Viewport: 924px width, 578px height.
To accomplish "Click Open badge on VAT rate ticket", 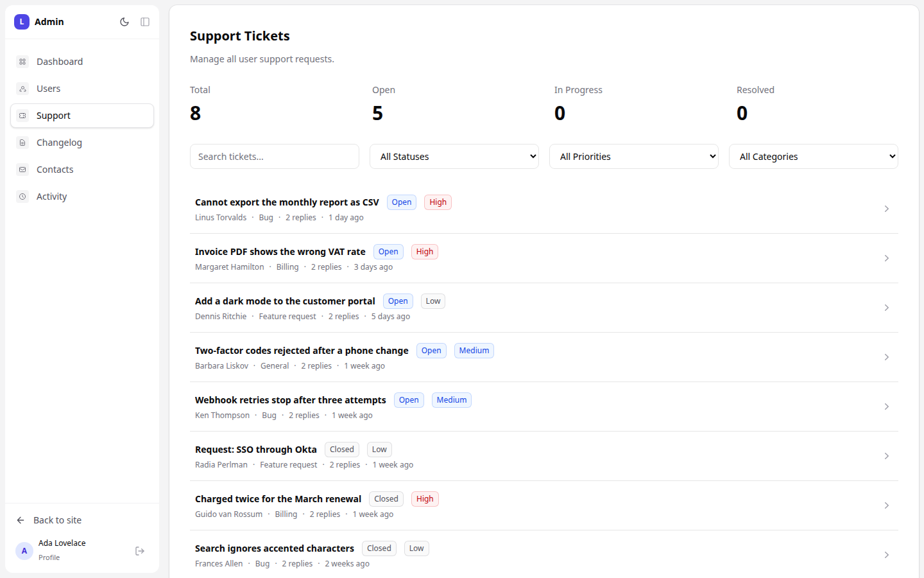I will 388,252.
